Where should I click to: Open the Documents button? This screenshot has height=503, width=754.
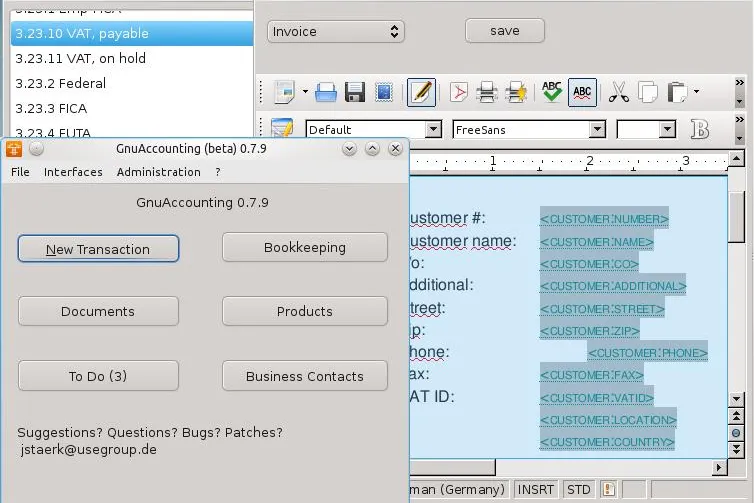point(98,311)
